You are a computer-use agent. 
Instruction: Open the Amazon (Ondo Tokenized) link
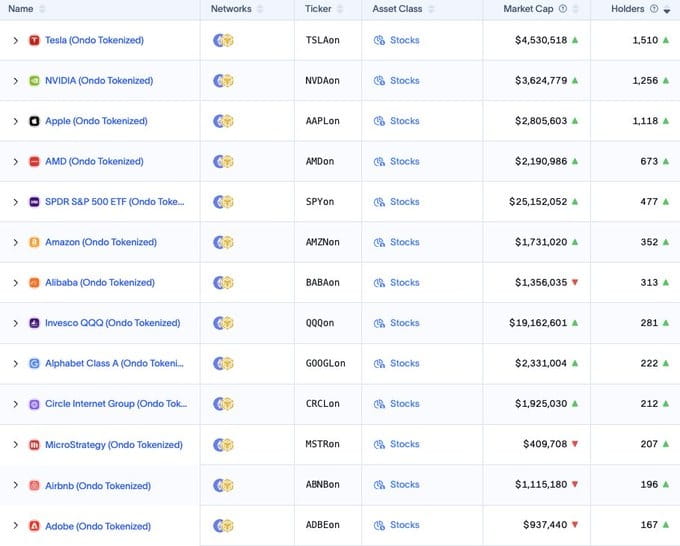coord(100,242)
